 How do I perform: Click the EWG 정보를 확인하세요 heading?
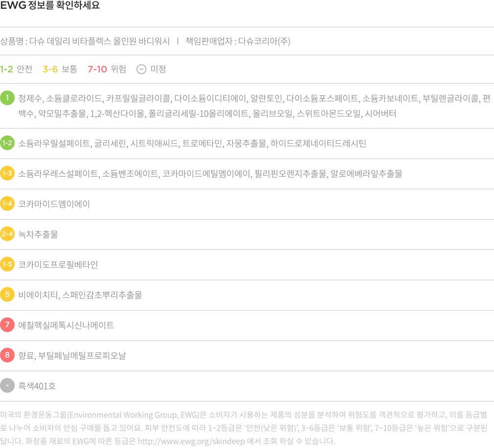tap(51, 6)
